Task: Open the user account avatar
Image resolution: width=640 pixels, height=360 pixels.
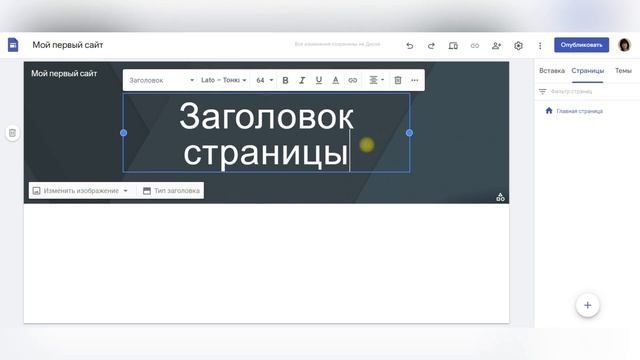Action: [x=624, y=45]
